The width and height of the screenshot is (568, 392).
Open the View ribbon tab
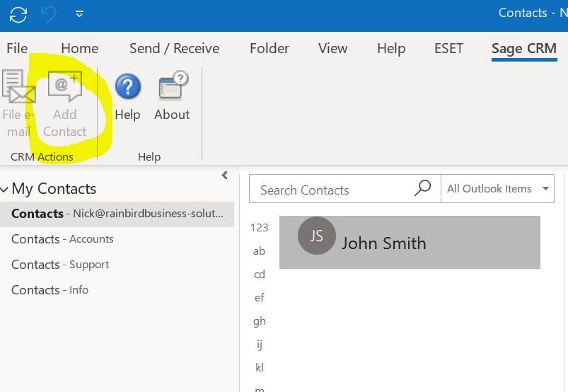click(332, 48)
